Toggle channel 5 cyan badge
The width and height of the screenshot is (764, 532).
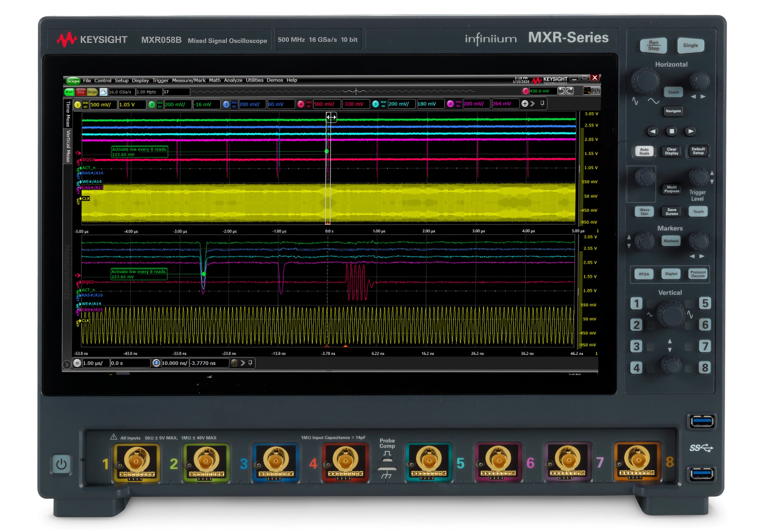point(376,104)
